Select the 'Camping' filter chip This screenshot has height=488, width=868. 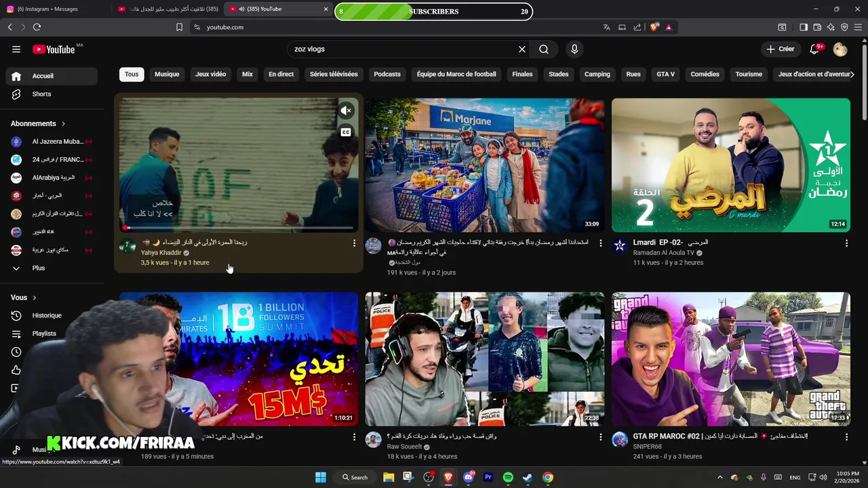pos(597,74)
